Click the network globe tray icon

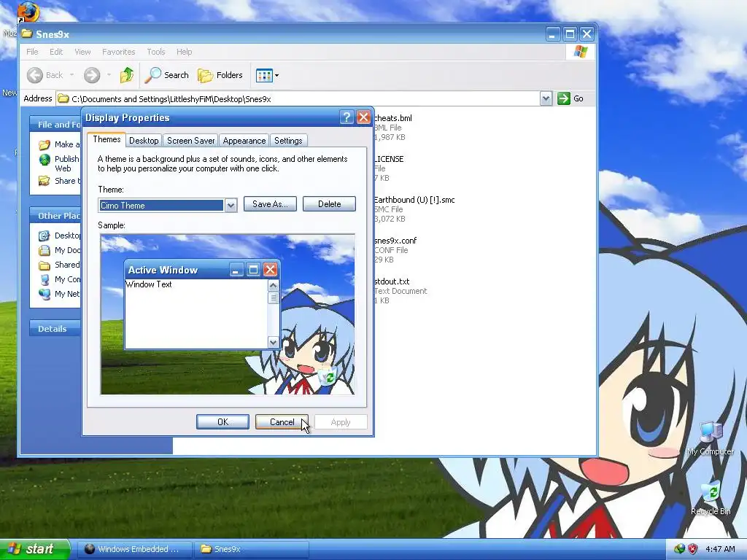(x=680, y=549)
